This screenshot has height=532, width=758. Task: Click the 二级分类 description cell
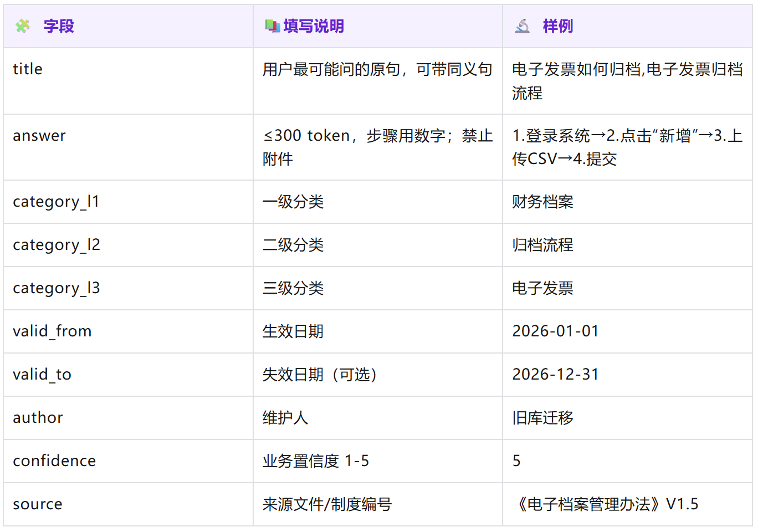293,245
